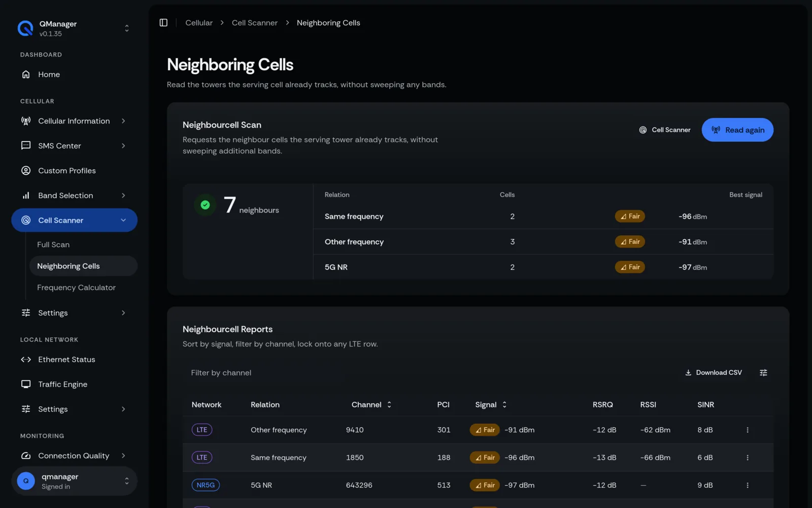Expand the SMS Center chevron

(x=123, y=146)
